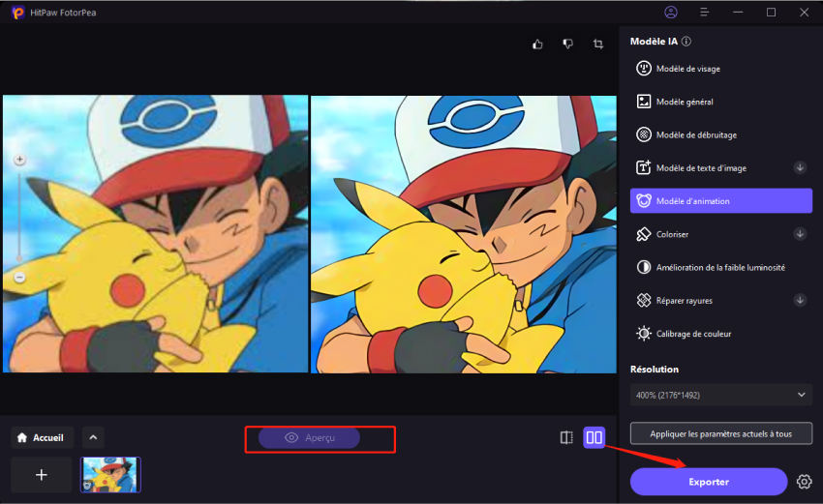Click the thumbs down feedback icon

pyautogui.click(x=568, y=44)
